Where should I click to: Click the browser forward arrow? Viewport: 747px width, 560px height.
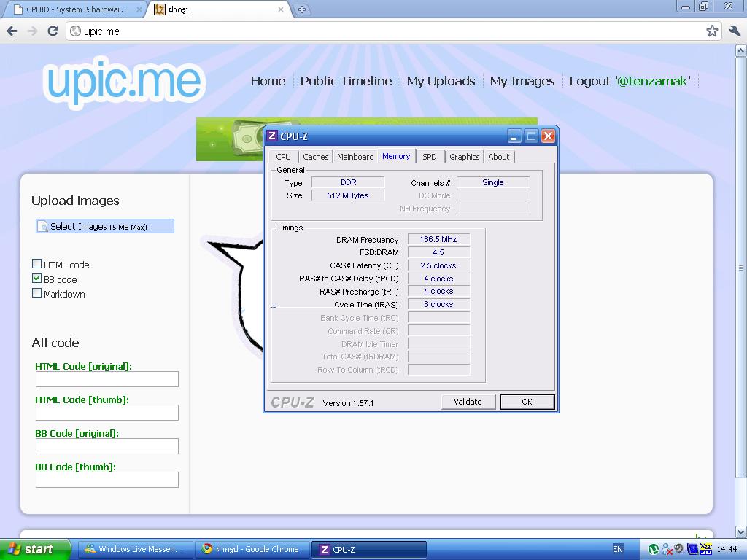(x=32, y=31)
